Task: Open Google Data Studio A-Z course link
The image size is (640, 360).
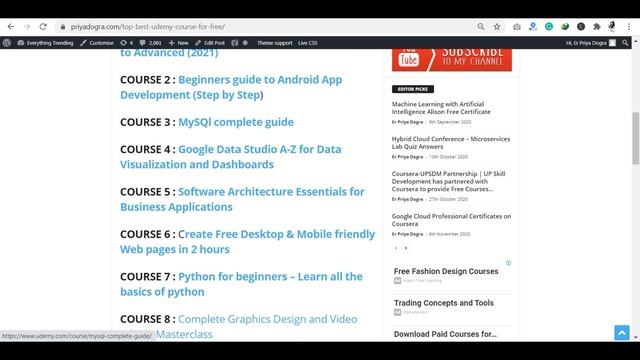Action: coord(231,157)
